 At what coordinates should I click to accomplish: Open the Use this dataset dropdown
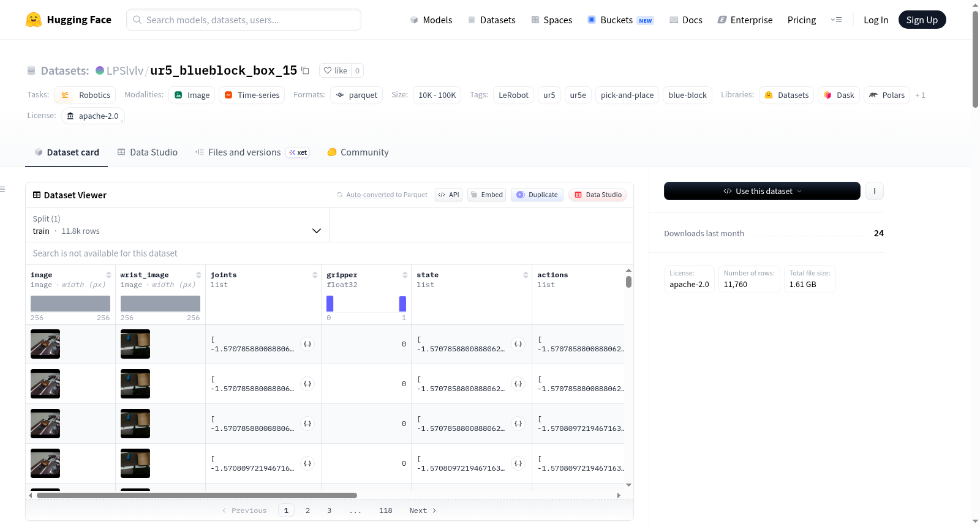762,191
